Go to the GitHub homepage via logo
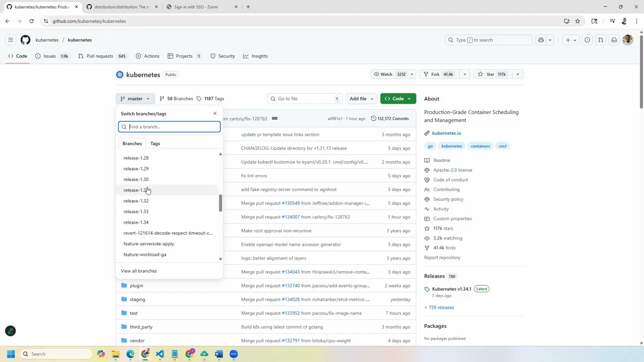The image size is (644, 362). (26, 40)
